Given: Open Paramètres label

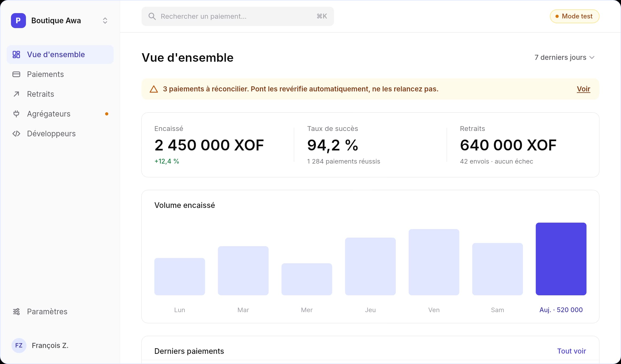Looking at the screenshot, I should pyautogui.click(x=47, y=312).
